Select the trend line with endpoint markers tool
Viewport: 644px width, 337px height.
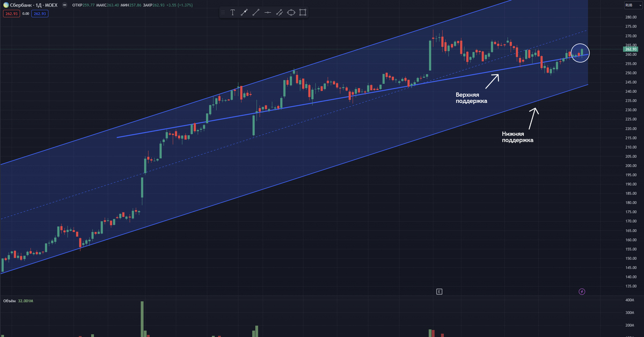(x=244, y=12)
